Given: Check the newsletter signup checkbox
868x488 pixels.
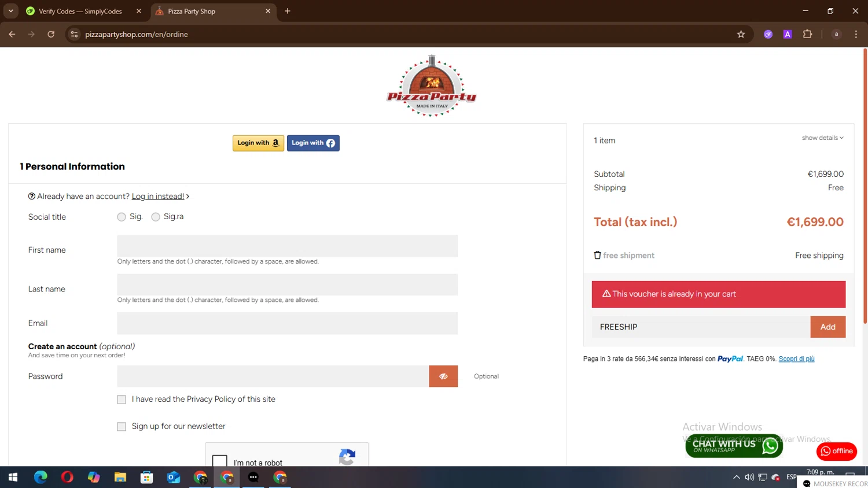Looking at the screenshot, I should pos(122,427).
